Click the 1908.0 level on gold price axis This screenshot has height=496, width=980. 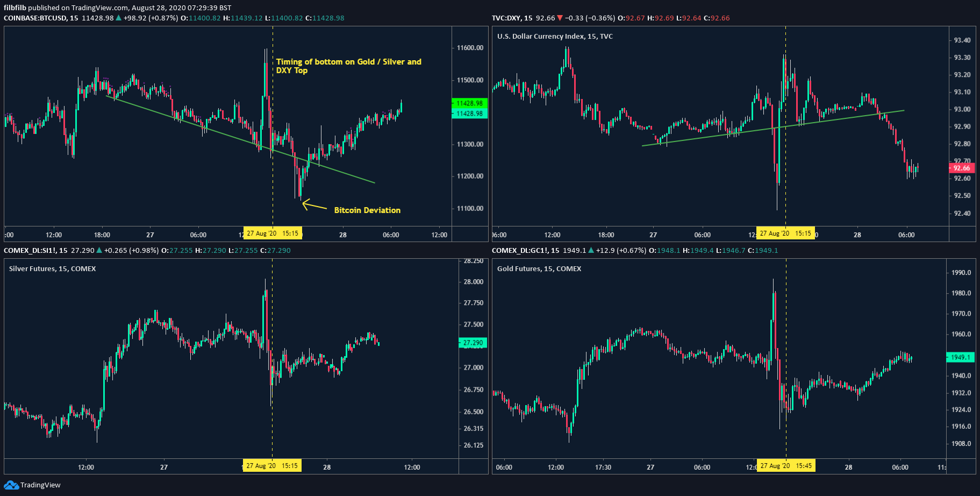point(962,444)
